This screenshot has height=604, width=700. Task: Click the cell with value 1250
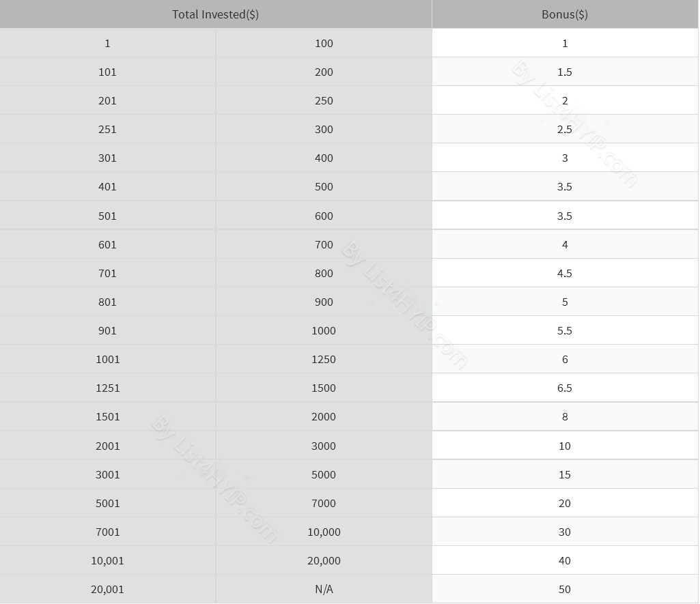(x=324, y=359)
